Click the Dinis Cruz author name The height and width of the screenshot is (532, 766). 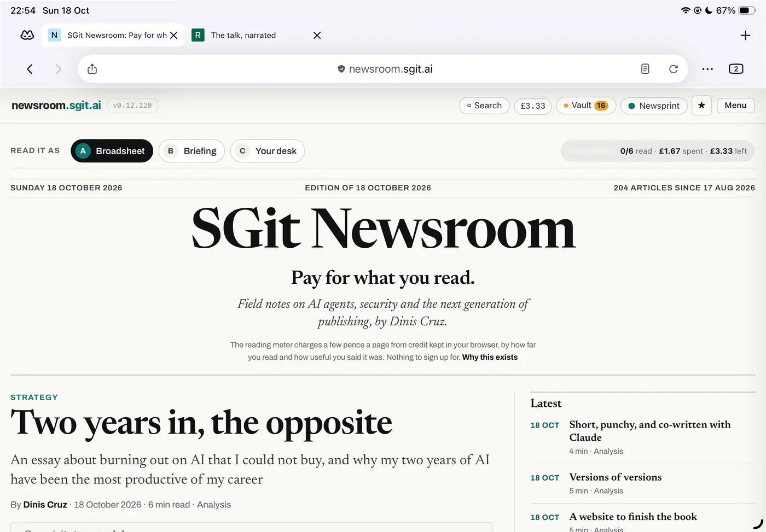coord(45,505)
